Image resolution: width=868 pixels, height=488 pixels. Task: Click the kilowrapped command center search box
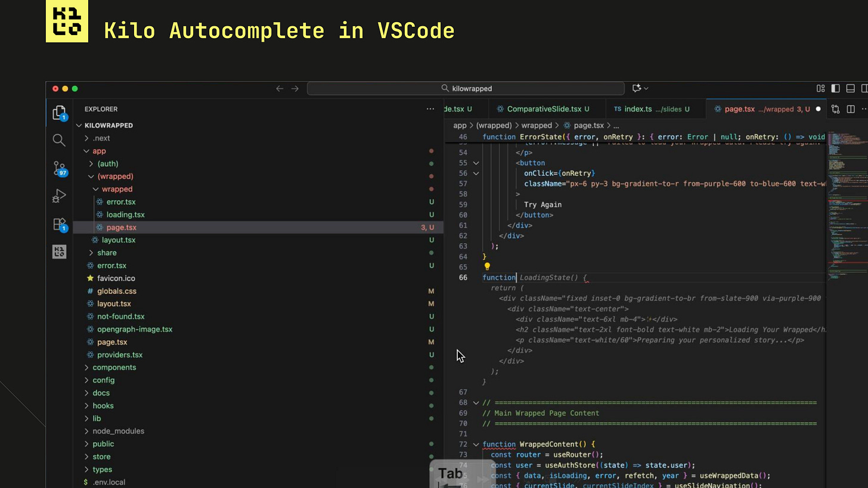point(466,88)
